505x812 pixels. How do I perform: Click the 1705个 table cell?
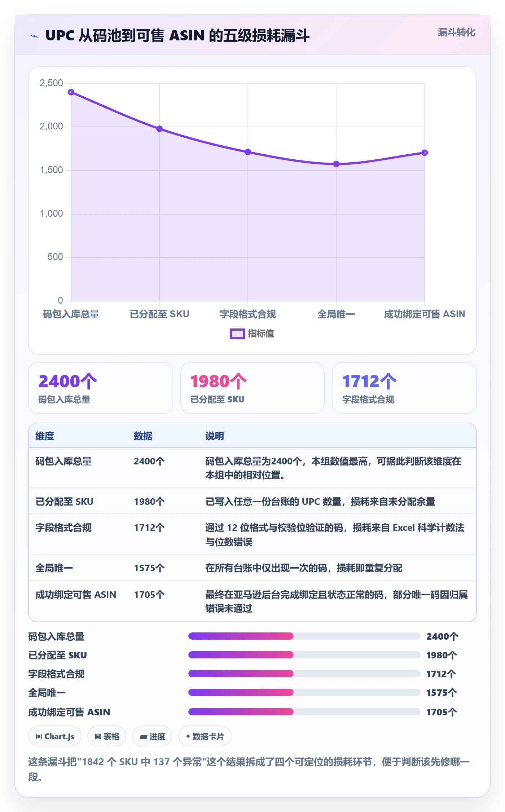149,595
